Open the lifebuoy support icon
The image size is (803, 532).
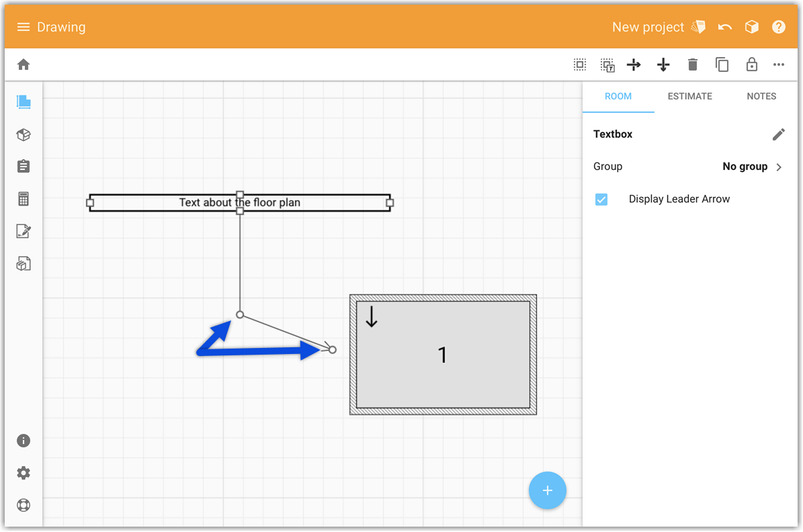24,505
